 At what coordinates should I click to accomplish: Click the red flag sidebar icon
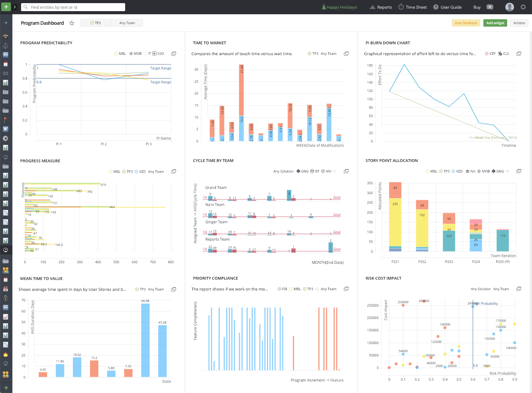[x=6, y=120]
